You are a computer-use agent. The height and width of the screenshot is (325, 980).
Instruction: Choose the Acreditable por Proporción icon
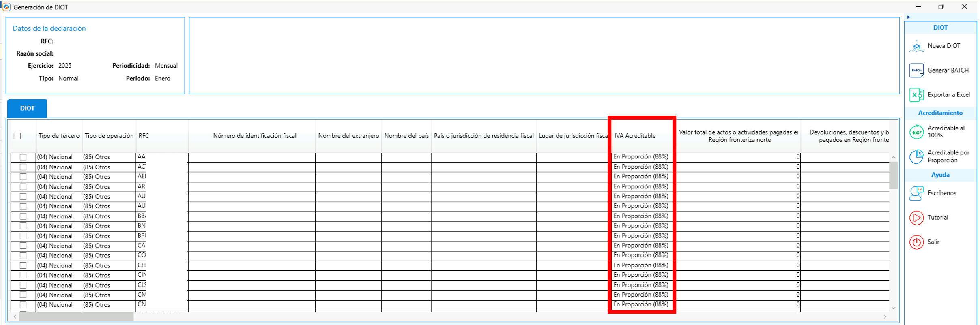pyautogui.click(x=916, y=156)
